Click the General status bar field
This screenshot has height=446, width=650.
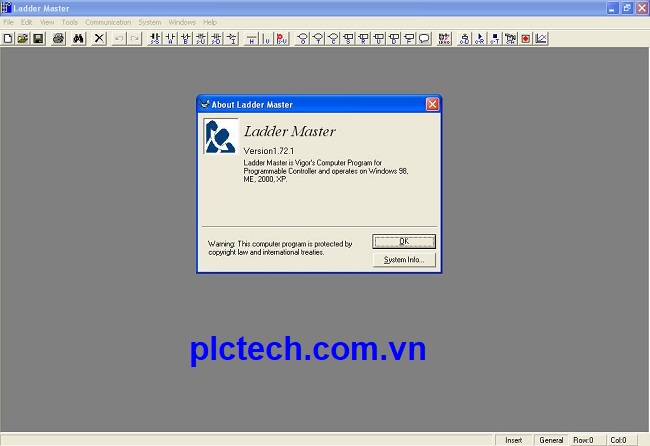click(x=551, y=440)
